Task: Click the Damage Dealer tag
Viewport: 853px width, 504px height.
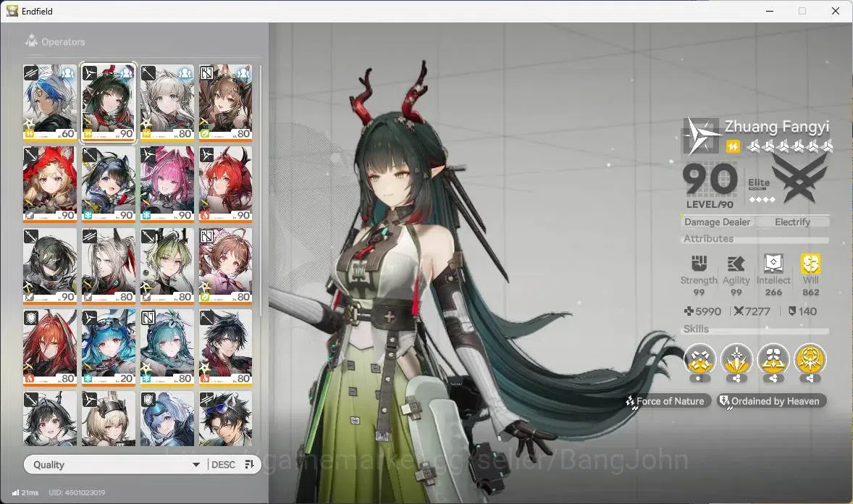Action: tap(717, 222)
